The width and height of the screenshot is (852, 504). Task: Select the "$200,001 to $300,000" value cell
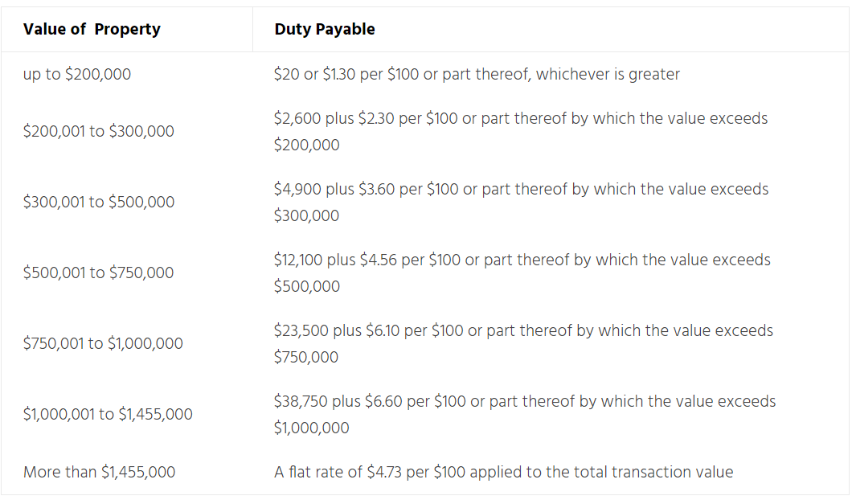pos(99,132)
